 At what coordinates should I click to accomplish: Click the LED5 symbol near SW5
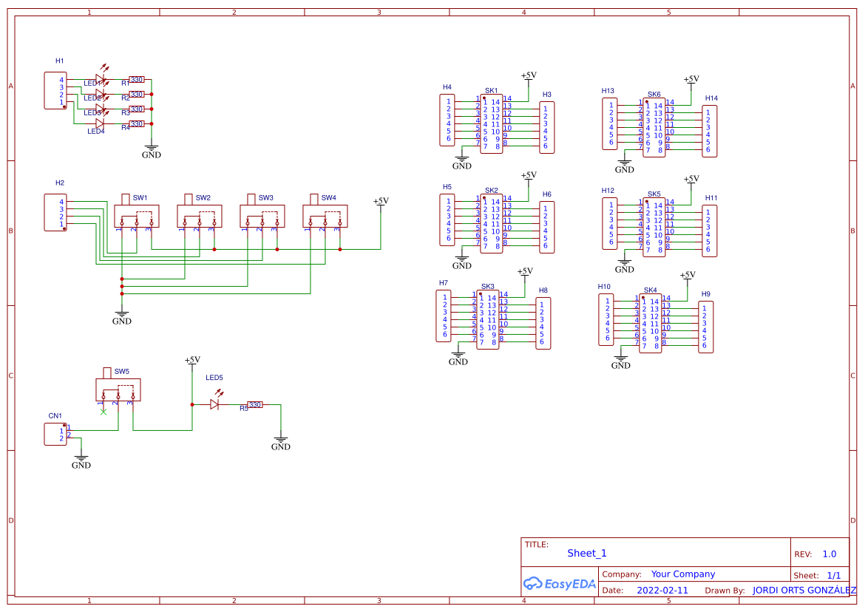(215, 404)
